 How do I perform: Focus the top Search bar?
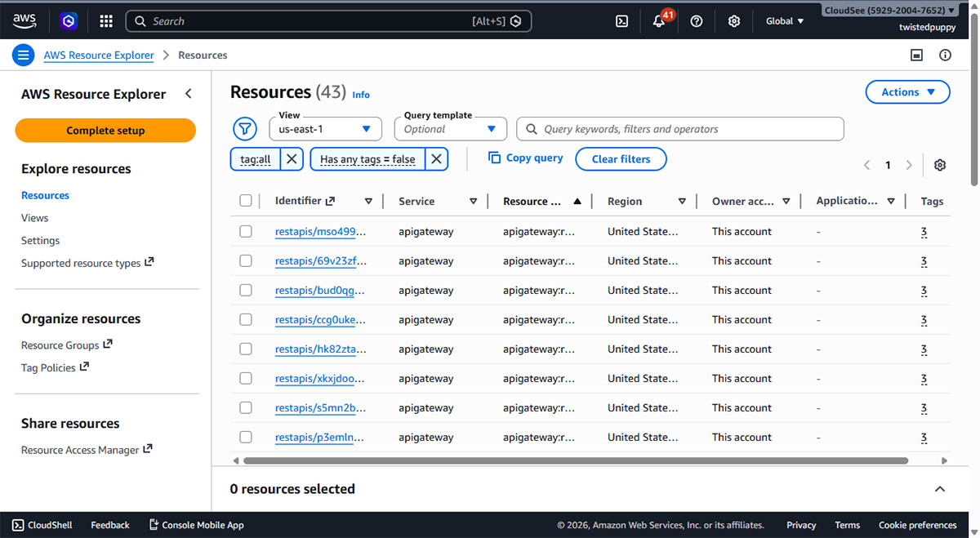328,21
